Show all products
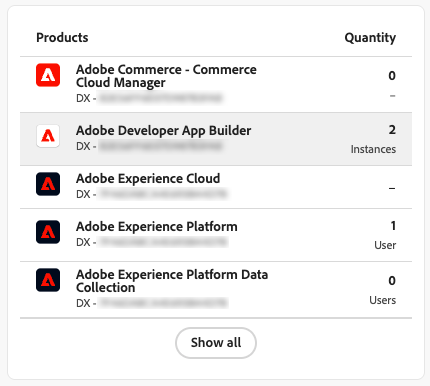Screen dimensions: 430x386 tap(216, 343)
